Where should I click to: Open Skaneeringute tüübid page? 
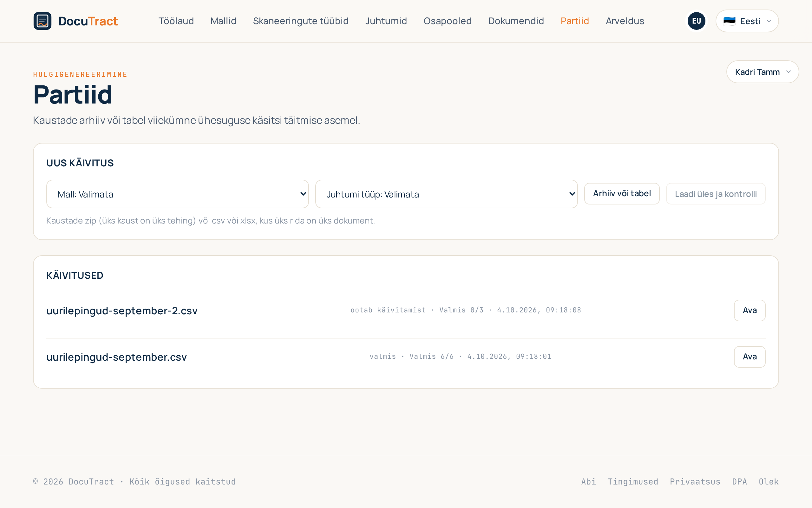[301, 21]
